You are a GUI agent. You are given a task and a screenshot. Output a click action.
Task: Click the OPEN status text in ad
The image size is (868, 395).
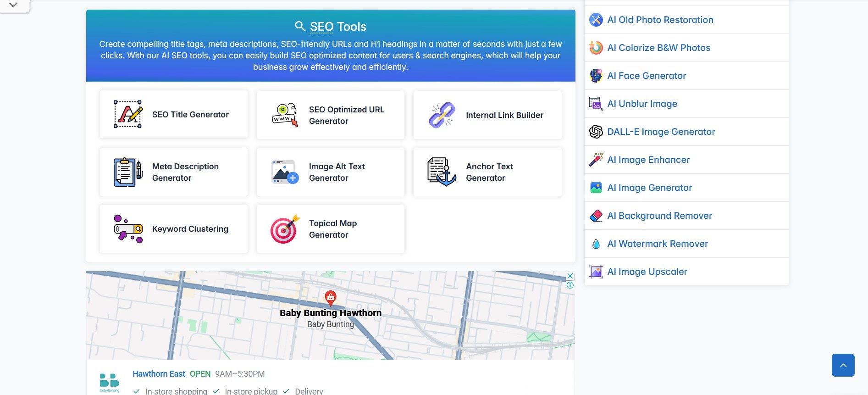point(200,374)
